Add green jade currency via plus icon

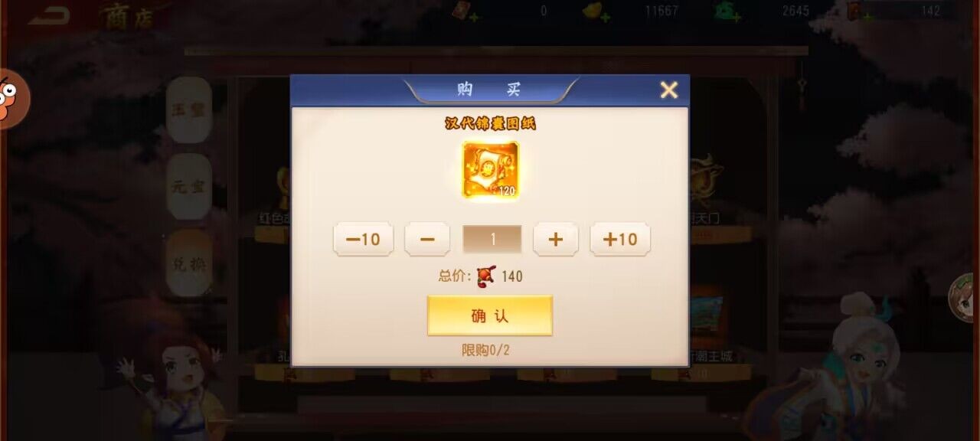736,17
